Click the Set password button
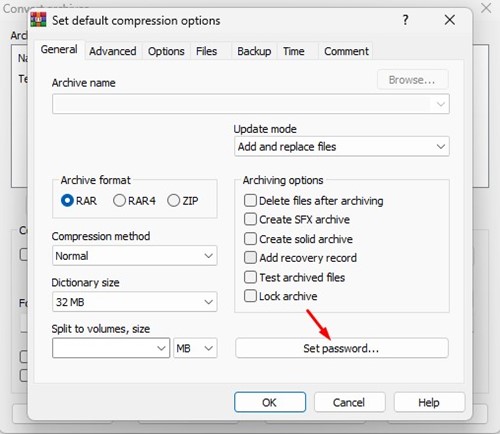The width and height of the screenshot is (500, 434). 342,348
